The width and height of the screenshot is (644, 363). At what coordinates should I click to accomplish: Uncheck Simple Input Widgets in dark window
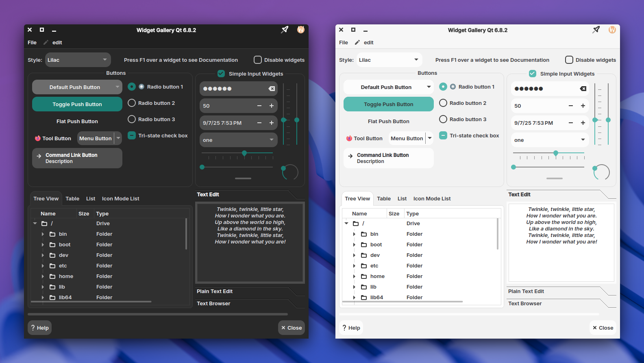[x=221, y=74]
